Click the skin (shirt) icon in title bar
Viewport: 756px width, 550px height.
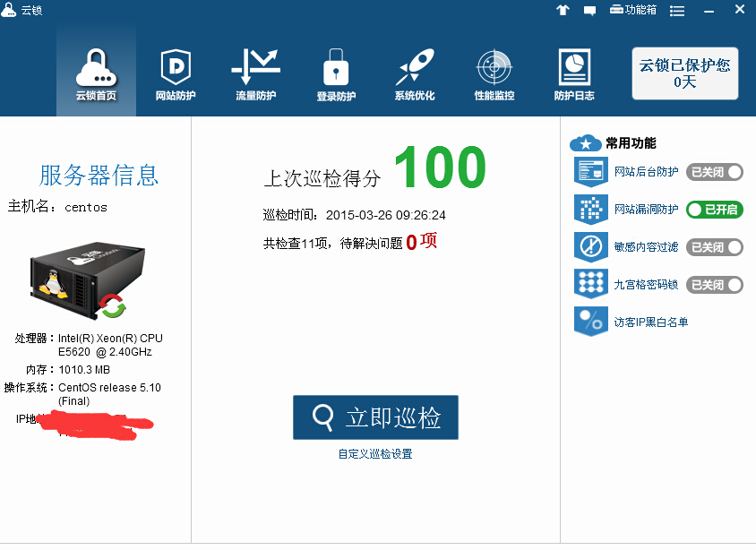click(x=563, y=11)
